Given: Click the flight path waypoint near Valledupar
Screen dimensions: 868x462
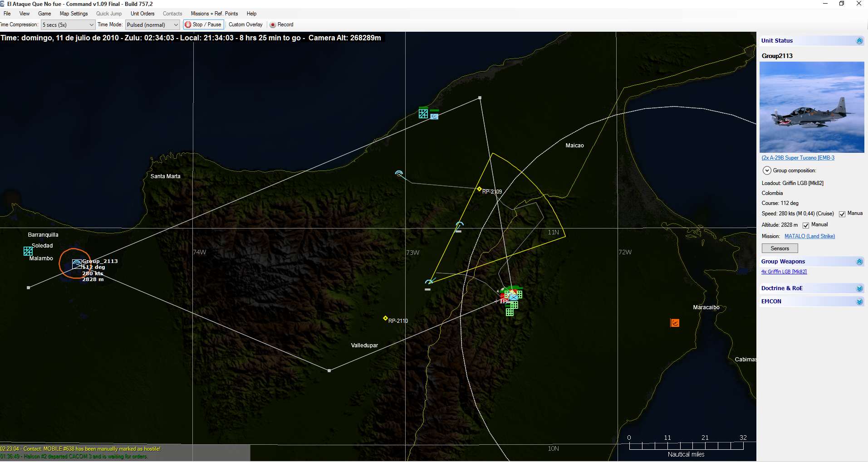Looking at the screenshot, I should [x=329, y=370].
